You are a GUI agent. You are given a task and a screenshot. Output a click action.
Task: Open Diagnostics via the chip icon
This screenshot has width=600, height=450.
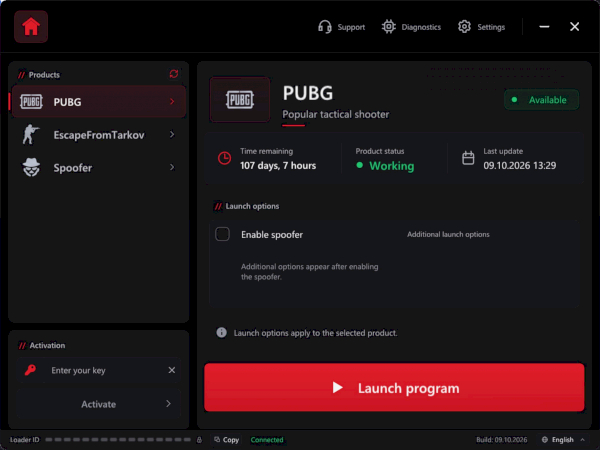[411, 27]
